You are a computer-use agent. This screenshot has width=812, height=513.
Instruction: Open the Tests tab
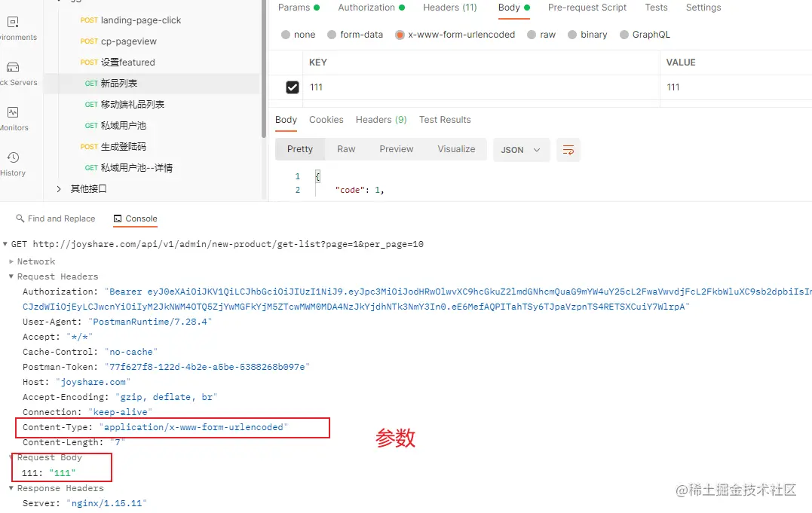tap(656, 8)
